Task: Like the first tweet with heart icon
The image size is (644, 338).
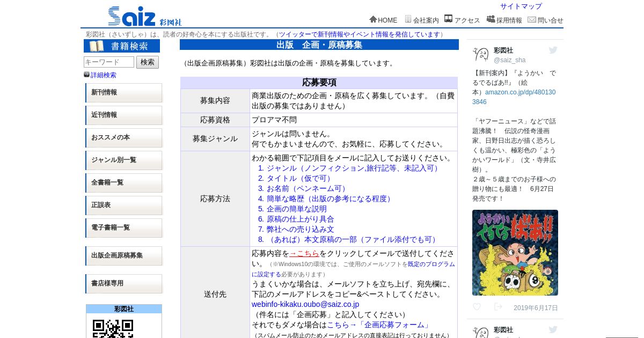Action: point(477,307)
